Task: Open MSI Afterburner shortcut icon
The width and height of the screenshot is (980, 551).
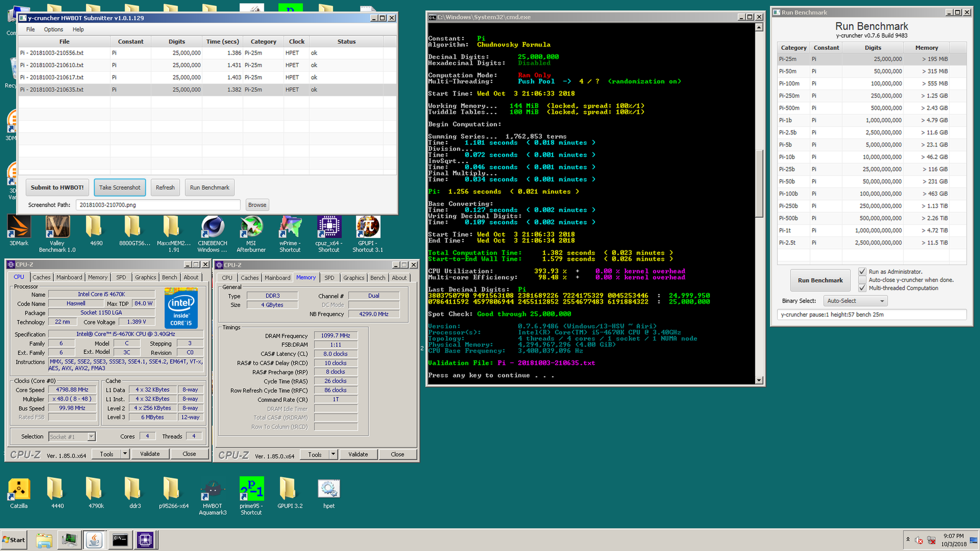Action: (251, 234)
